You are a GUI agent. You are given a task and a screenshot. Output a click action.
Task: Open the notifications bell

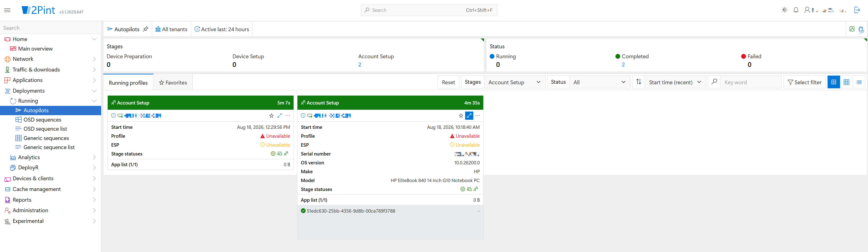pyautogui.click(x=796, y=10)
